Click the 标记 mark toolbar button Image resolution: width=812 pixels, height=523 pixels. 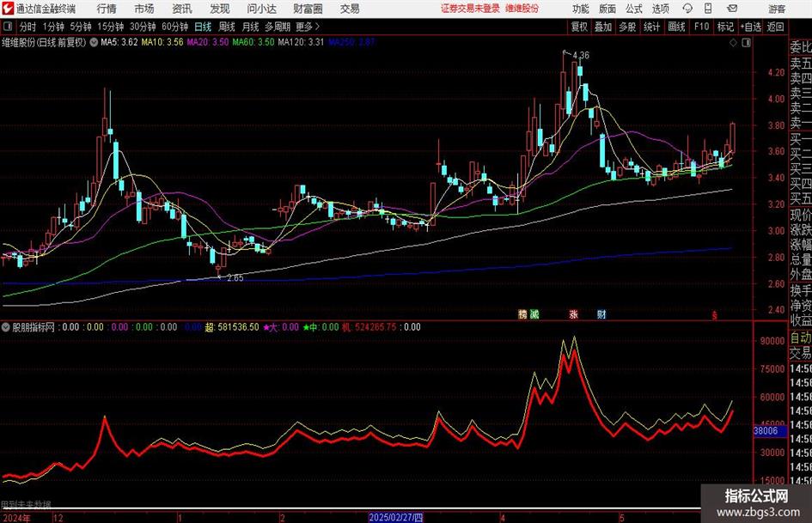(725, 27)
